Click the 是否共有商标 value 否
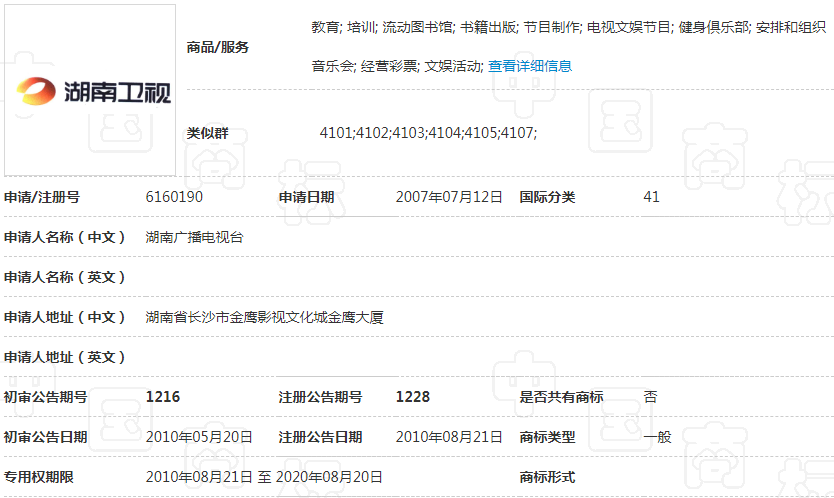 (650, 397)
